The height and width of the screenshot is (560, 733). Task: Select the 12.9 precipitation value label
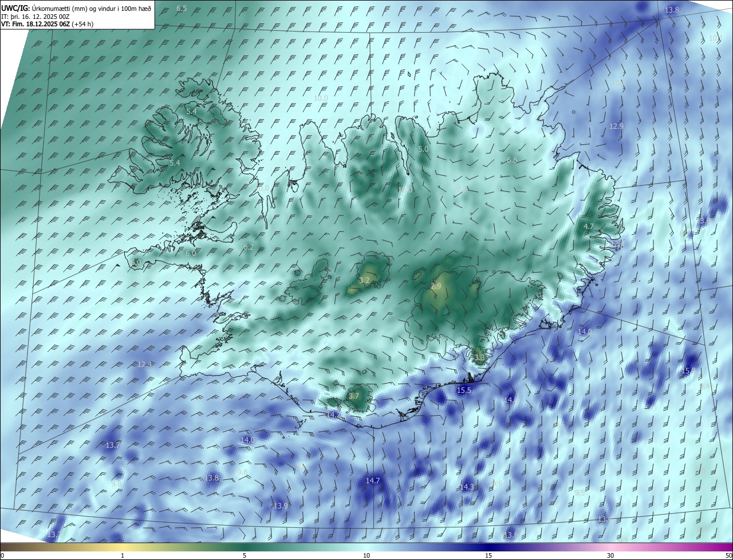pyautogui.click(x=616, y=127)
